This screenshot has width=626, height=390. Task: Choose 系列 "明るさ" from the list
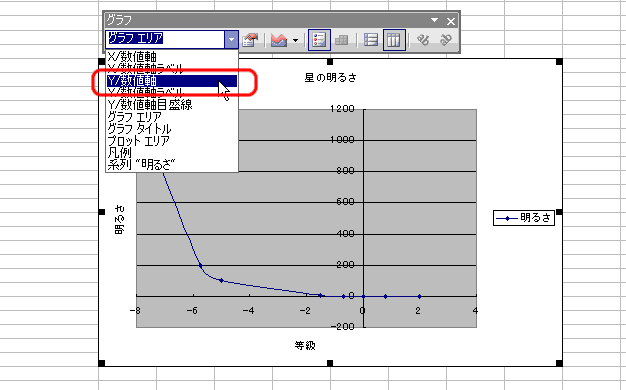[x=172, y=164]
